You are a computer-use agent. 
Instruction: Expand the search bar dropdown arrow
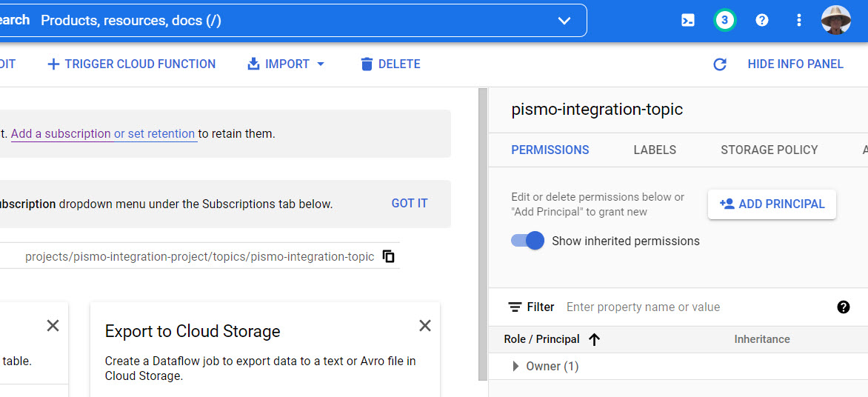tap(564, 21)
